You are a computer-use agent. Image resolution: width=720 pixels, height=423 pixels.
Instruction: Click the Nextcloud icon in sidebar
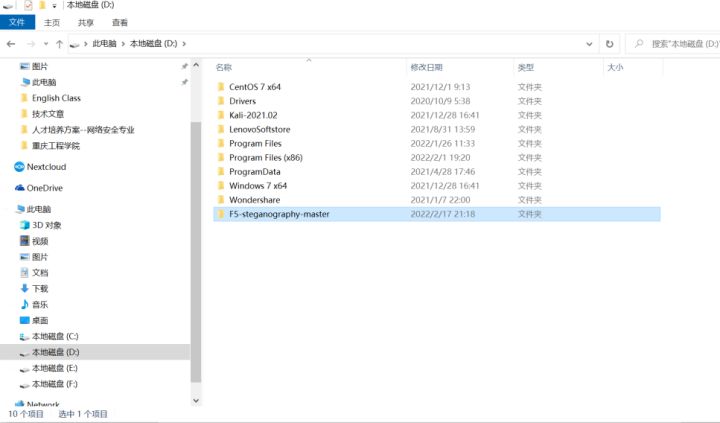click(x=19, y=167)
